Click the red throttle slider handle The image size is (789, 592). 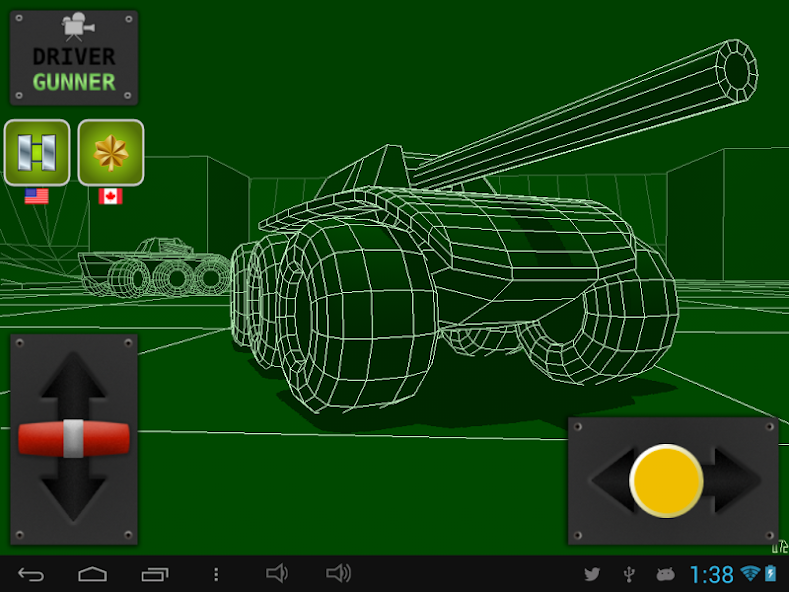pyautogui.click(x=73, y=438)
